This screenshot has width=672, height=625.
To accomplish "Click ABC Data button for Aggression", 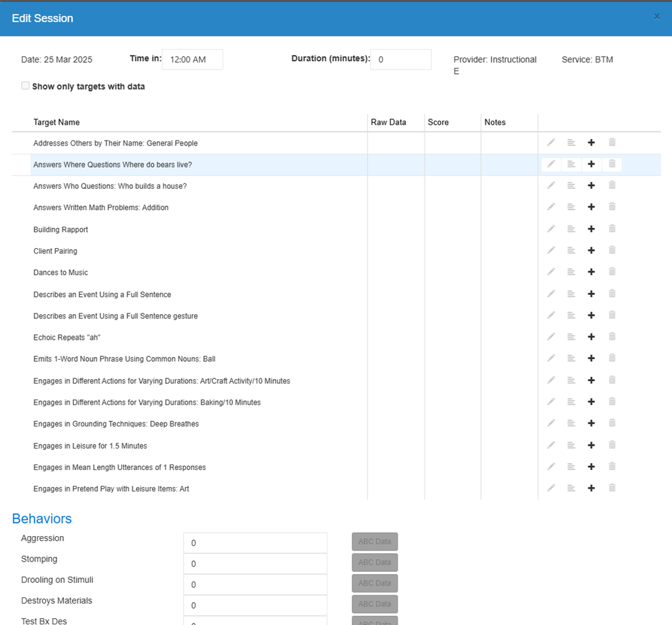I will pyautogui.click(x=375, y=542).
